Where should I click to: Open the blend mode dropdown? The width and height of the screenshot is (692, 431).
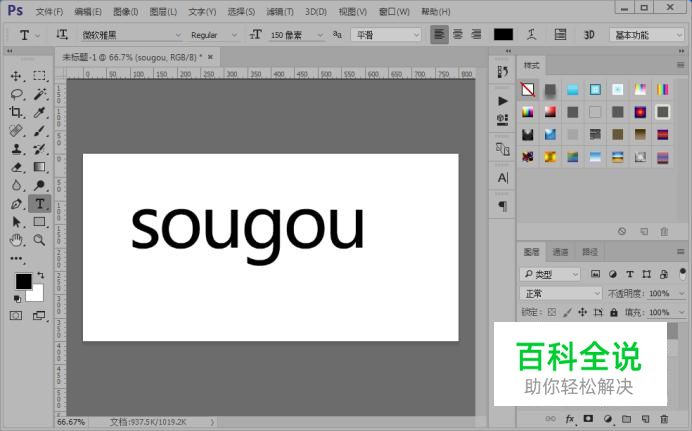(x=560, y=293)
